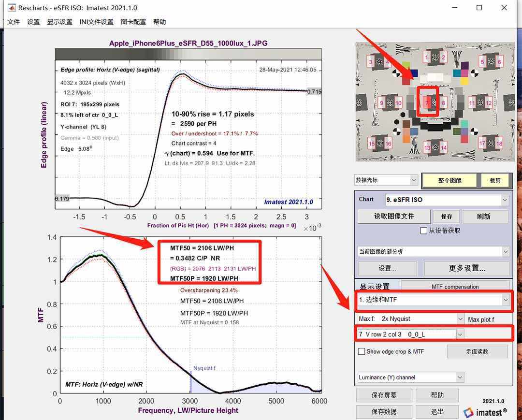522x420 pixels.
Task: Click the 裁剪 button
Action: (495, 180)
